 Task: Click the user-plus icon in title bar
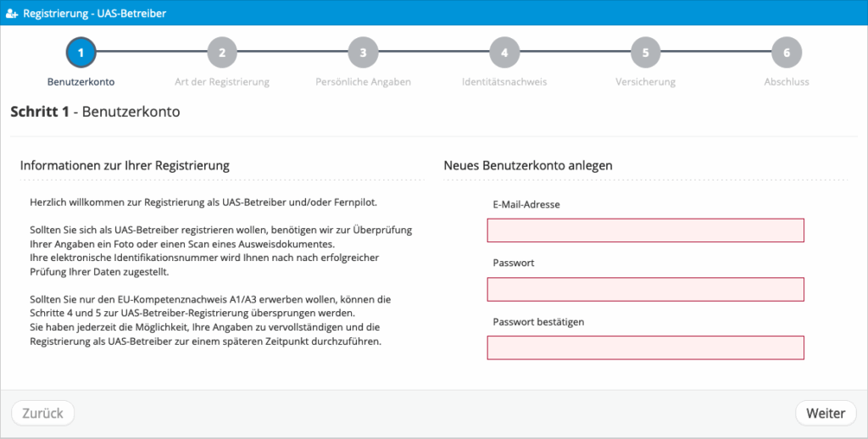12,14
